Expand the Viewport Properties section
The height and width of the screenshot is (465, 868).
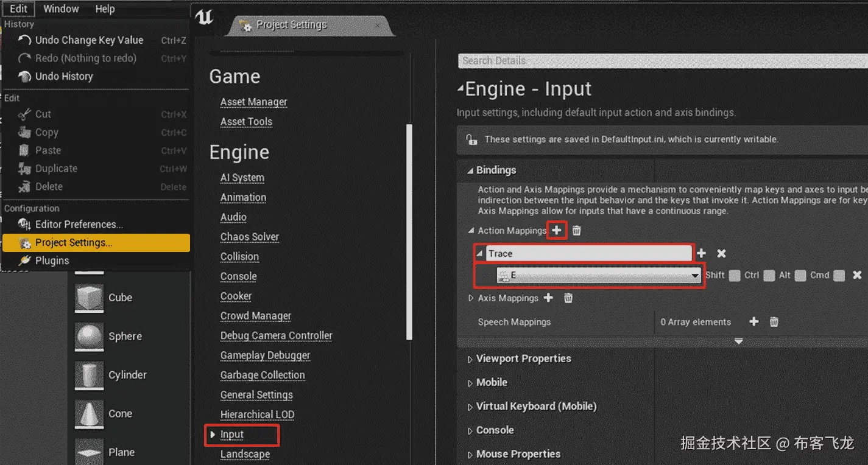point(470,359)
